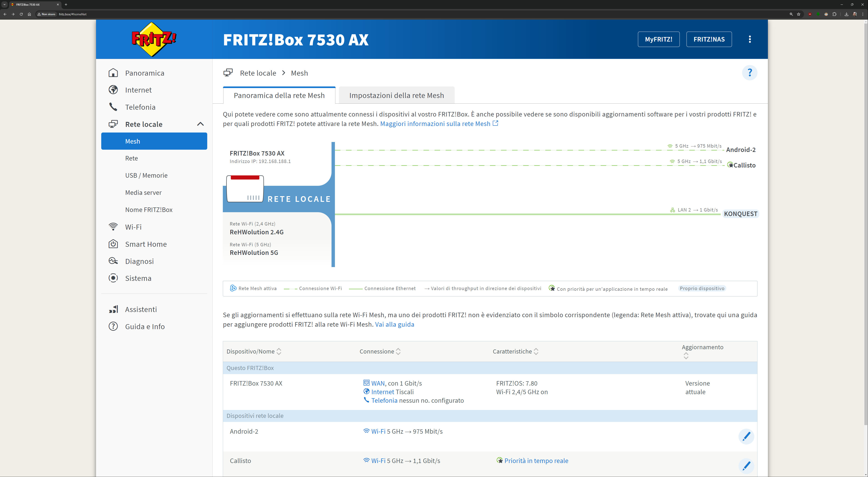868x477 pixels.
Task: Open Maggiori informazioni sulla rete Mesh link
Action: (x=435, y=123)
